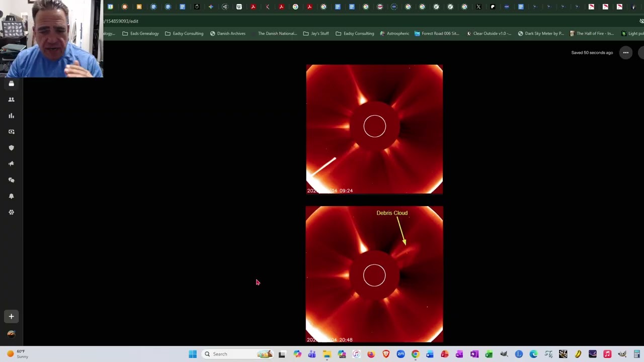Open the Windows Start menu
The width and height of the screenshot is (644, 362).
[193, 354]
